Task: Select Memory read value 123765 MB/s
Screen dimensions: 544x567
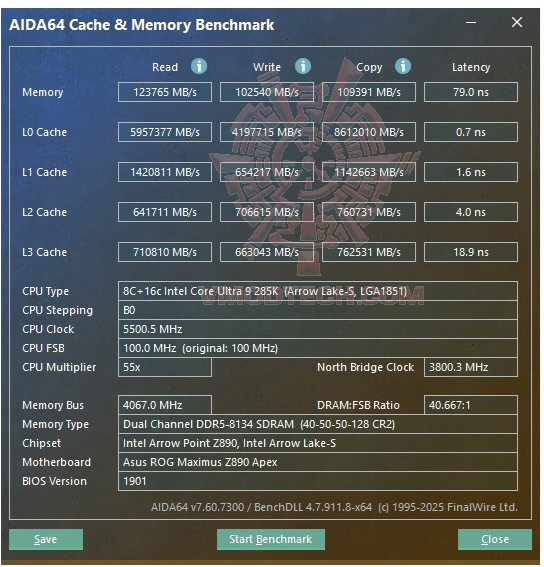Action: coord(165,92)
